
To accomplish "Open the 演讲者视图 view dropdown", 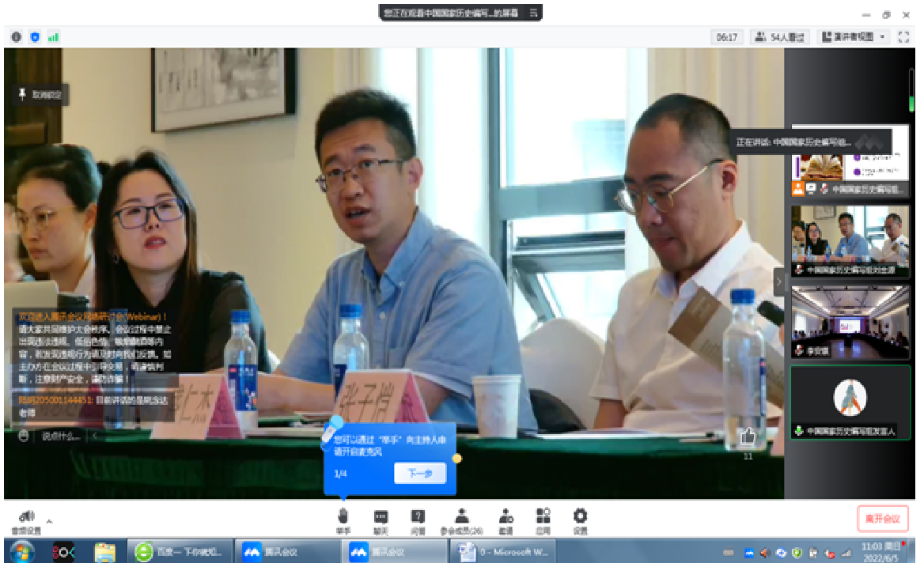I will tap(854, 36).
